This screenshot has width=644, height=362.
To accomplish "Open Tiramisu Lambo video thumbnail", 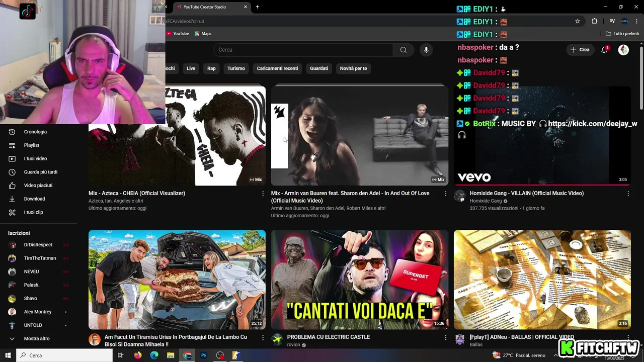I will tap(177, 280).
